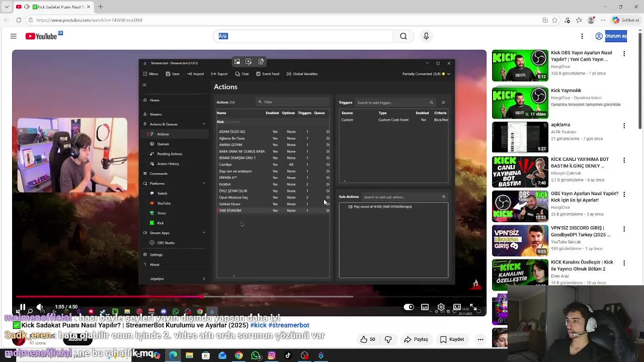644x362 pixels.
Task: Open Streamer.bot Menu button
Action: (x=150, y=74)
